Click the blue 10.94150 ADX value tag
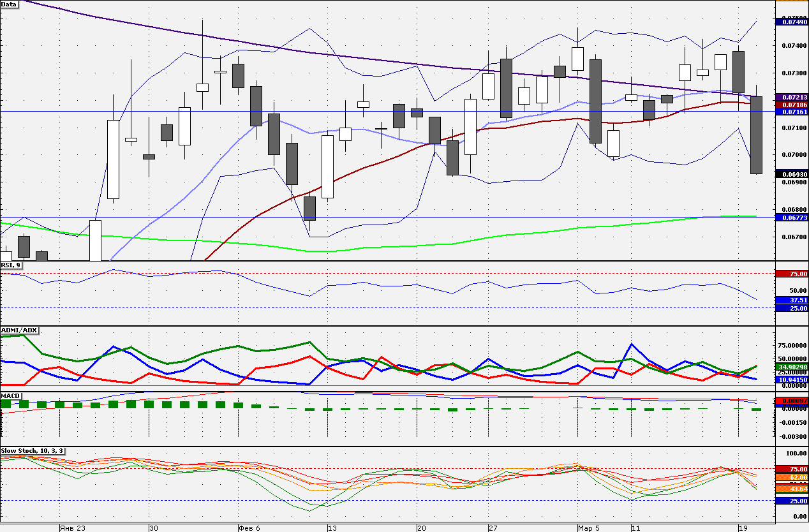809x532 pixels. click(x=791, y=380)
